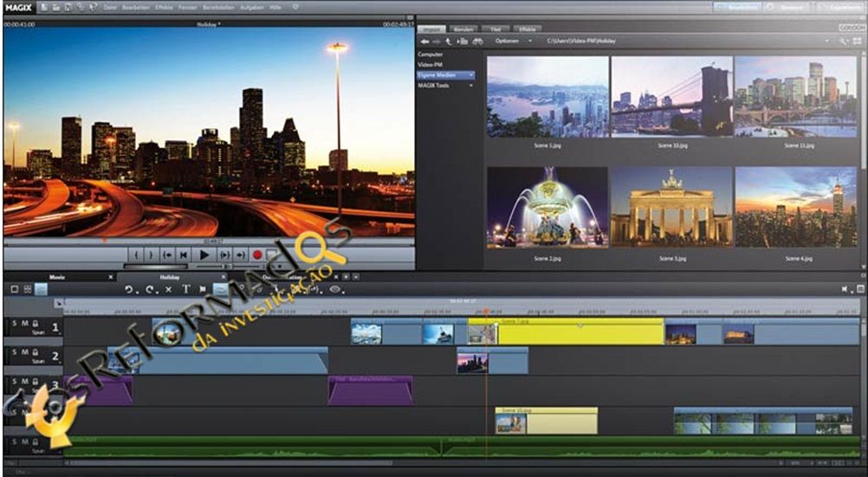Image resolution: width=868 pixels, height=477 pixels.
Task: Expand the MAGIX Tools entry
Action: (x=471, y=86)
